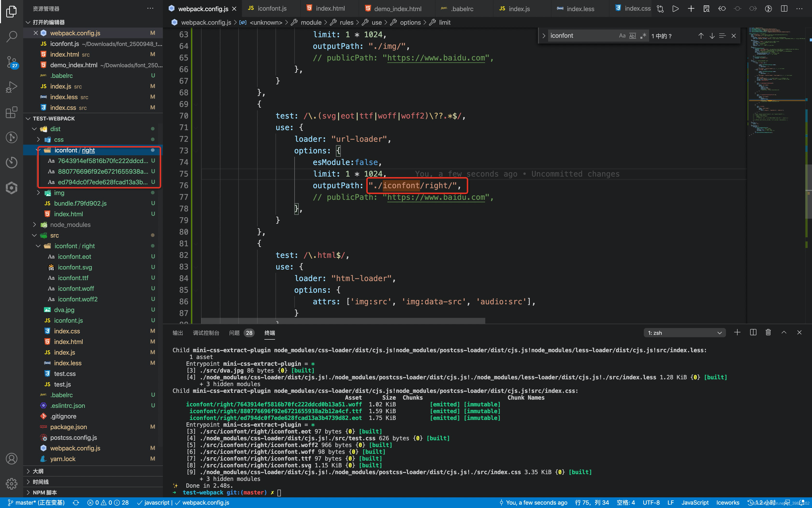Open the GitLens icon in activity bar

pyautogui.click(x=11, y=137)
